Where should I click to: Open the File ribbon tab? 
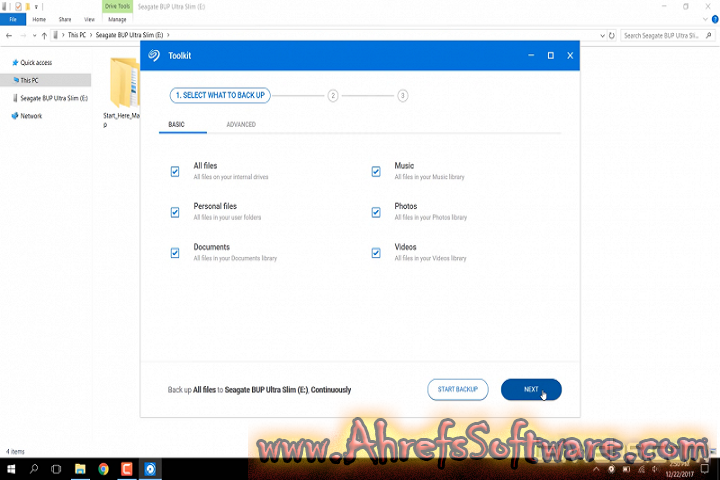tap(13, 19)
